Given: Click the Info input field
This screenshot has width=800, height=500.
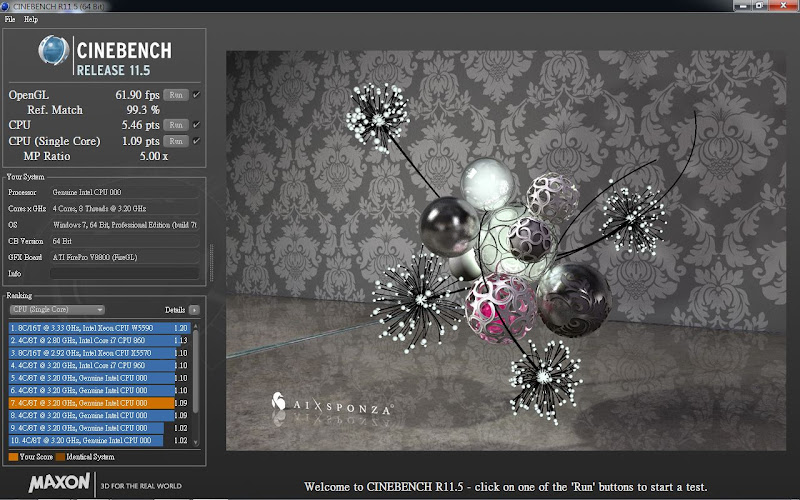Looking at the screenshot, I should [x=124, y=273].
